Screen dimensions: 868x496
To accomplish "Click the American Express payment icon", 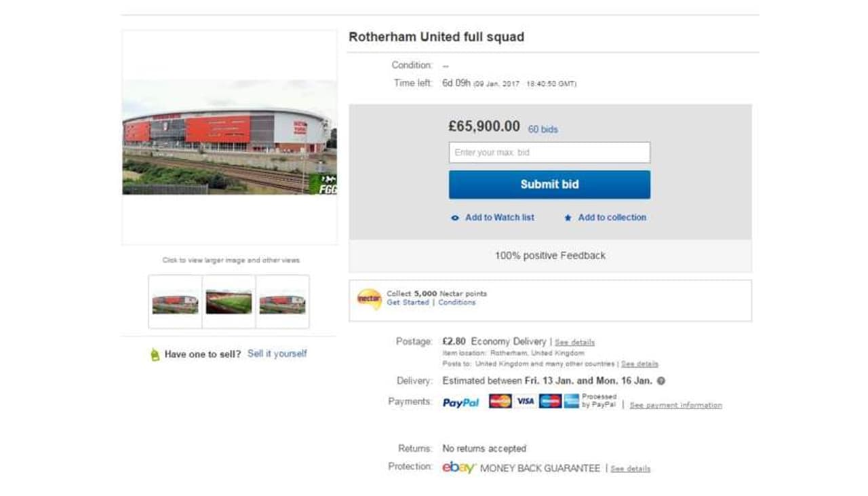I will coord(572,401).
